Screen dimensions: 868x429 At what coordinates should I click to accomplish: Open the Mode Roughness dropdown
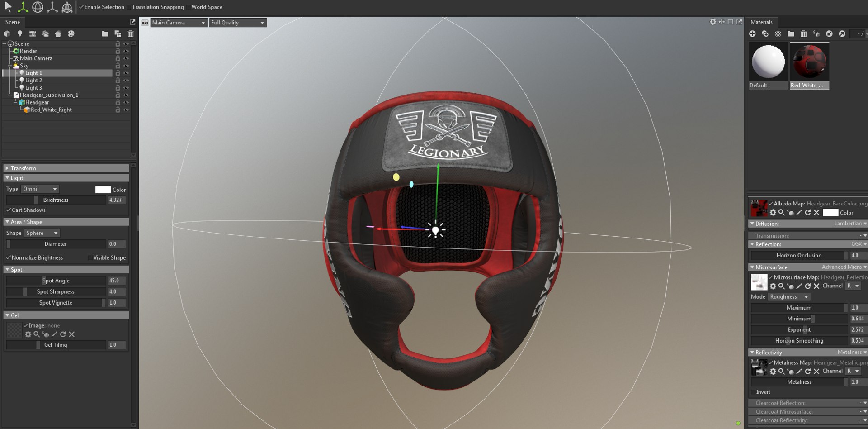click(x=789, y=297)
